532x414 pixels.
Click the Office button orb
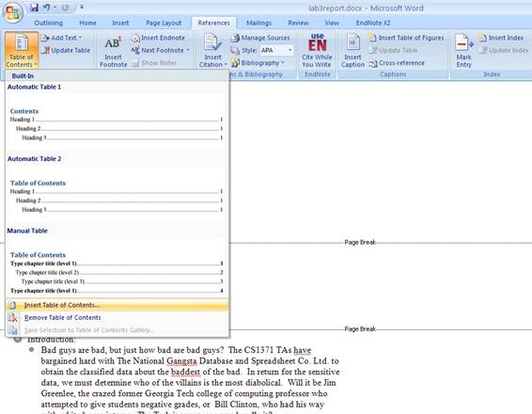pos(13,12)
